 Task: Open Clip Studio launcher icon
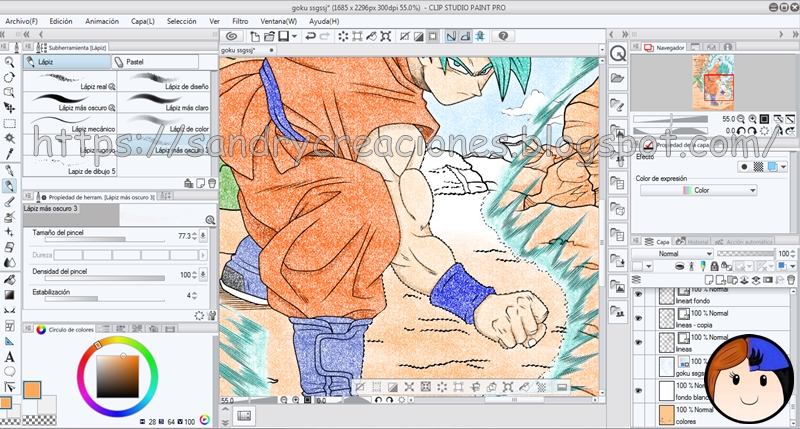[x=232, y=36]
